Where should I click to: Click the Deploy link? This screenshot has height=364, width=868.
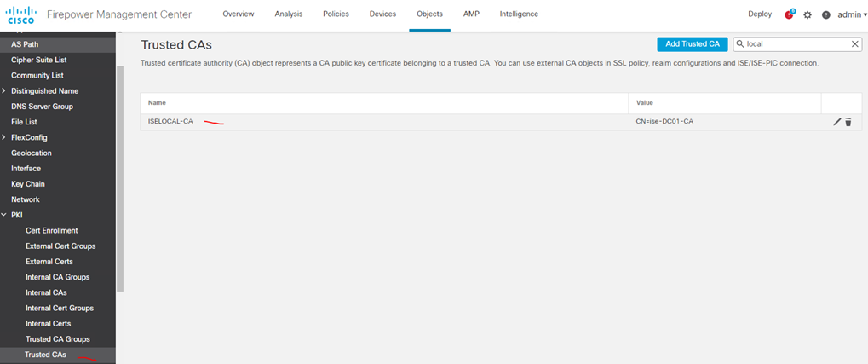coord(760,14)
